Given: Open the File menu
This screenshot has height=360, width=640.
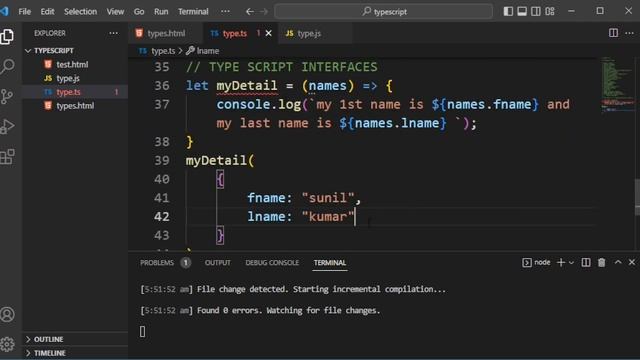Looking at the screenshot, I should pyautogui.click(x=24, y=11).
